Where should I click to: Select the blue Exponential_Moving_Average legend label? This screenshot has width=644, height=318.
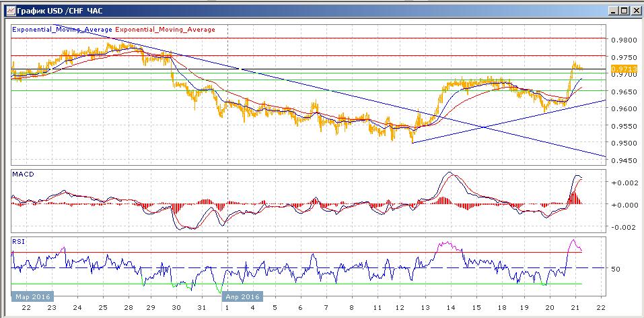[63, 30]
